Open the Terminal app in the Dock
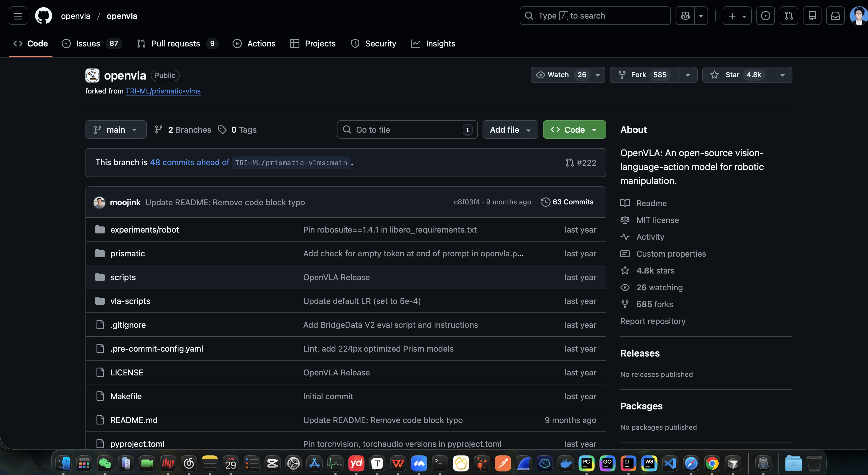Viewport: 868px width, 475px height. click(x=440, y=464)
